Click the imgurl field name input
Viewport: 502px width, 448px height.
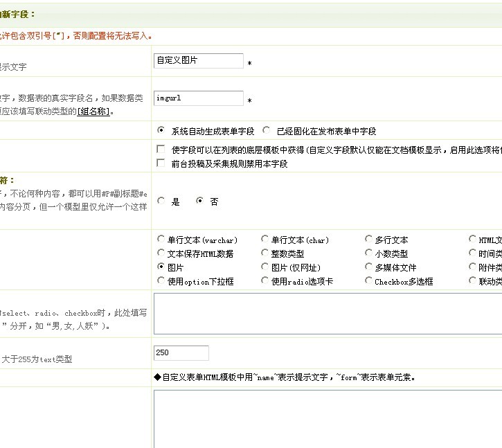tap(199, 98)
